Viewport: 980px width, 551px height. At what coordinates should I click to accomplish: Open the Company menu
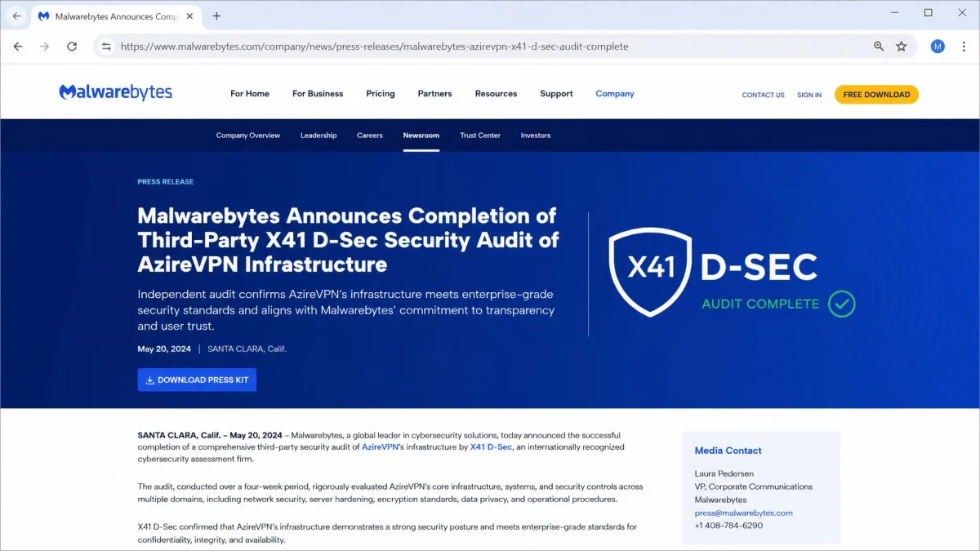pos(615,94)
